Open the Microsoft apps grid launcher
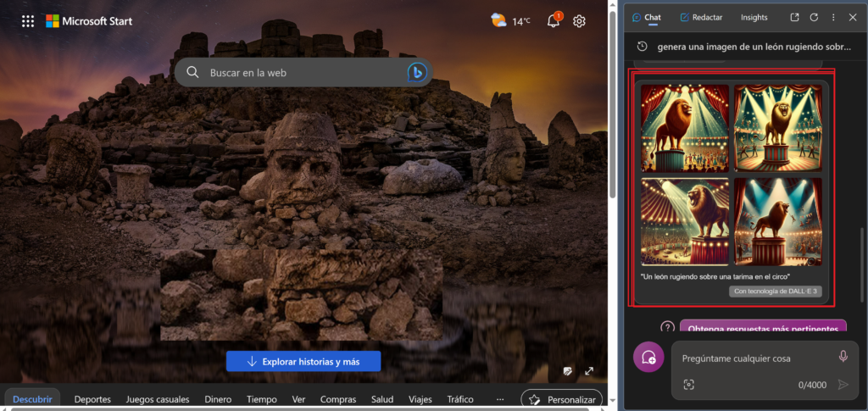The image size is (868, 411). point(28,21)
